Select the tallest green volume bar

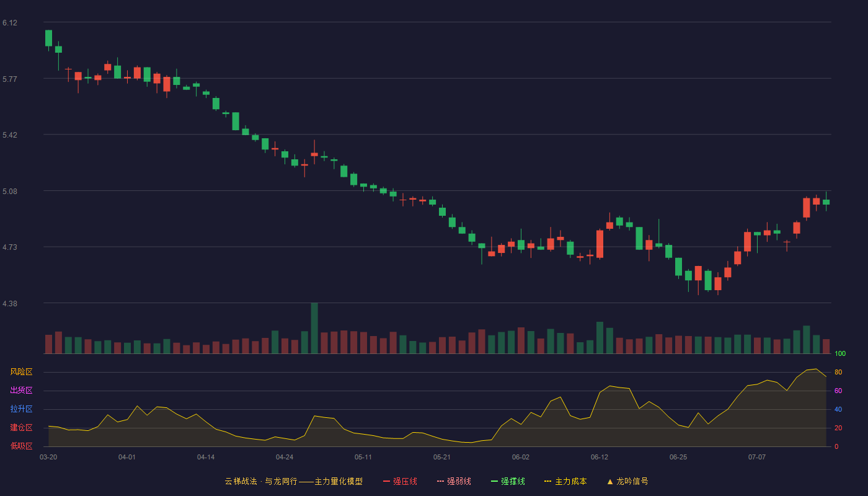314,328
